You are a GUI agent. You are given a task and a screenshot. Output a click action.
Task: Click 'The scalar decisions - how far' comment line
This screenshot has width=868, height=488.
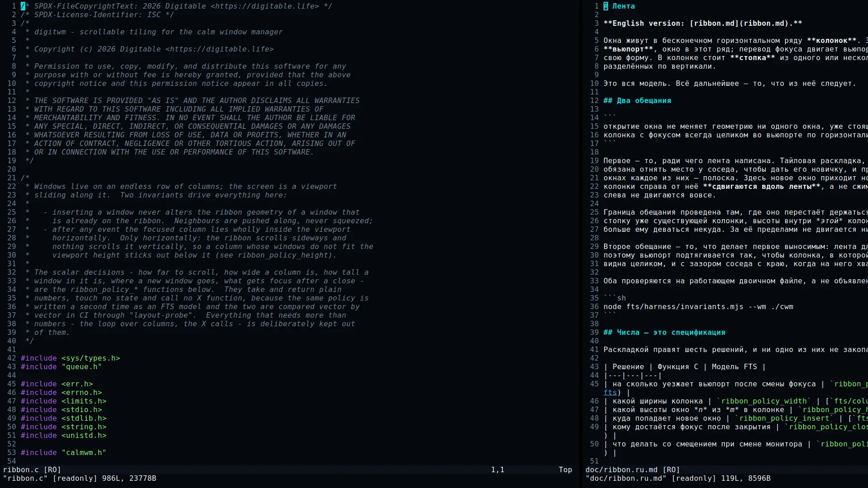(x=197, y=272)
